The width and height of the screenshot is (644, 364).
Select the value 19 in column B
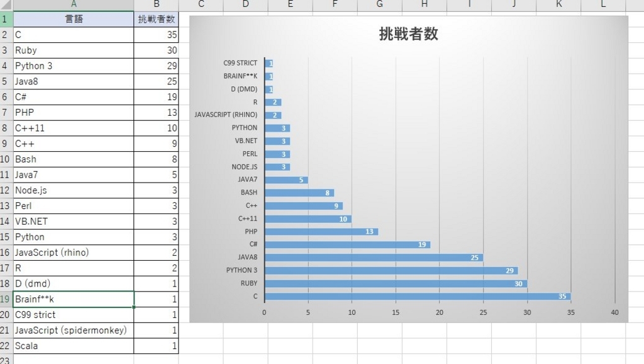coord(156,97)
